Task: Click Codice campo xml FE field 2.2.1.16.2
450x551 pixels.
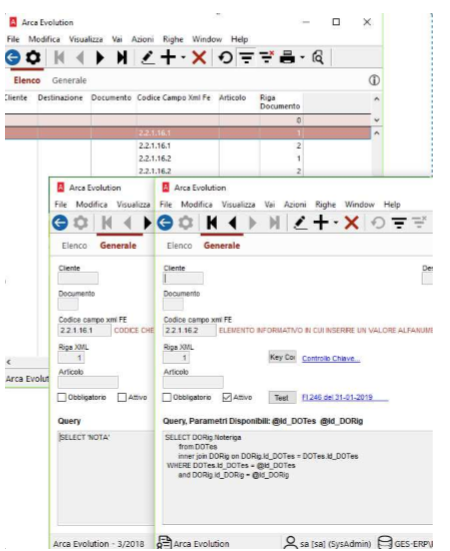Action: pos(189,331)
